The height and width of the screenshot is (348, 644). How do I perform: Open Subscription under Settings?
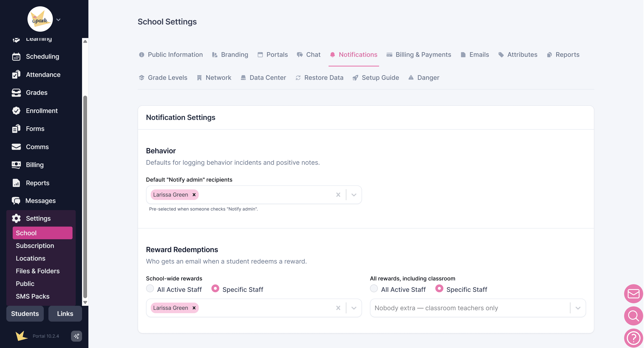35,246
